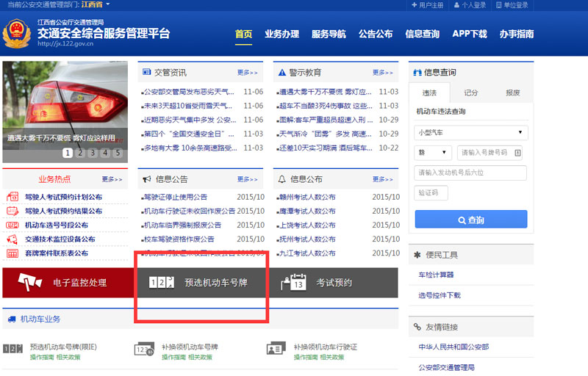Click plate icon beside 机动车选号号段公布

pos(12,225)
